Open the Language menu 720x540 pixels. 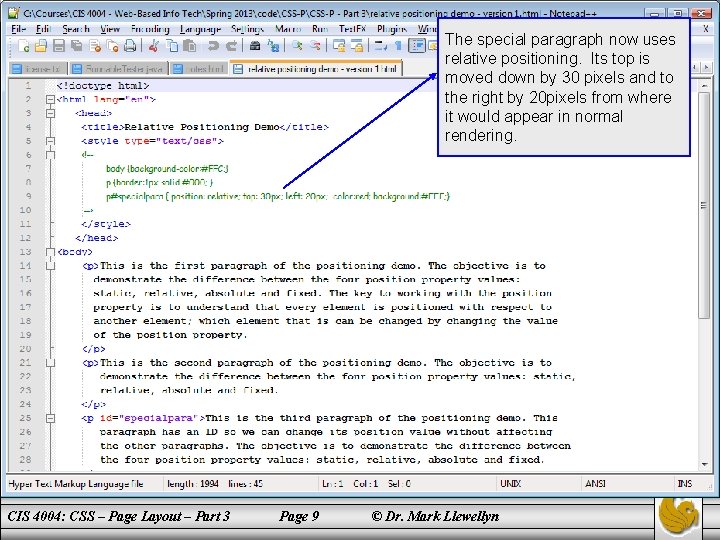pyautogui.click(x=199, y=29)
